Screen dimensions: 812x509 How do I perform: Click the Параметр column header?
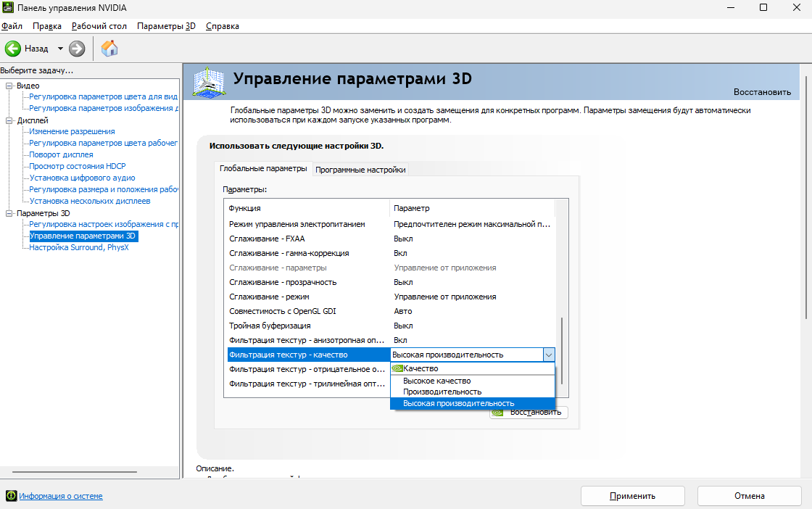coord(472,208)
